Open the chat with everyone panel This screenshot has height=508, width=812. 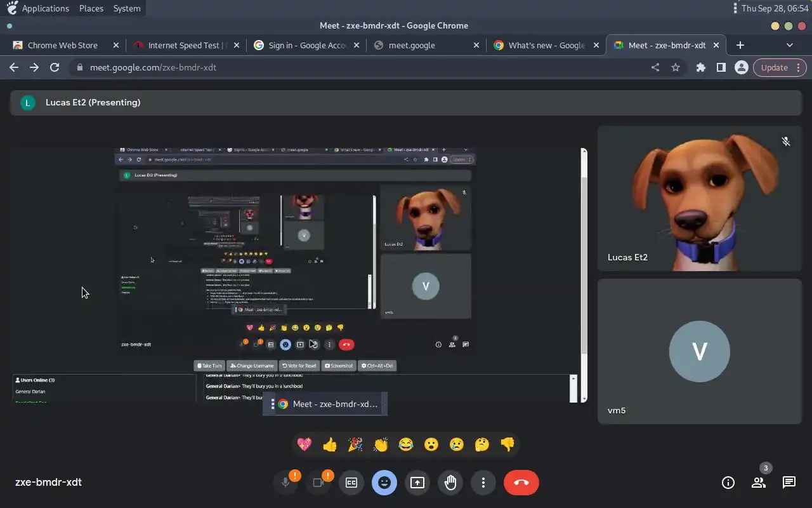tap(789, 483)
